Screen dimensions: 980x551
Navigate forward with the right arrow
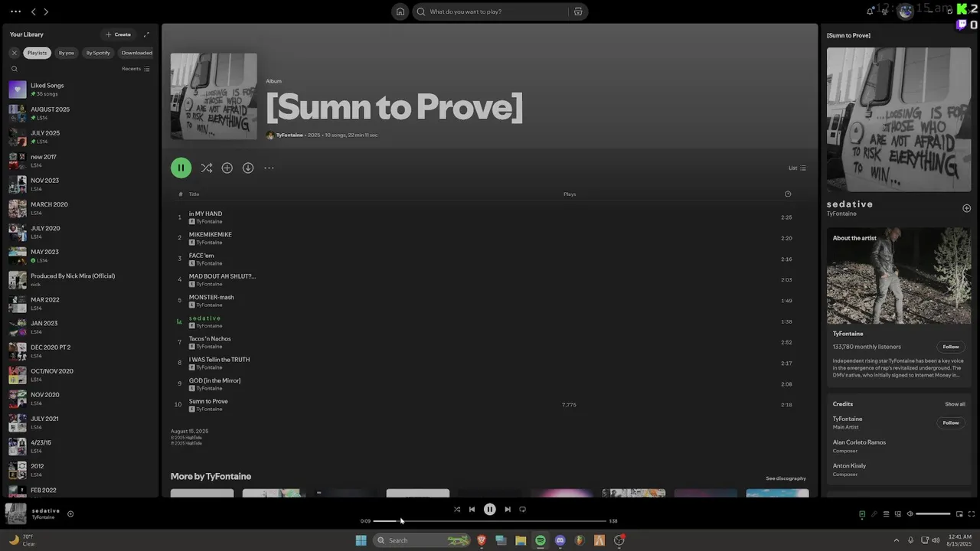[x=46, y=11]
